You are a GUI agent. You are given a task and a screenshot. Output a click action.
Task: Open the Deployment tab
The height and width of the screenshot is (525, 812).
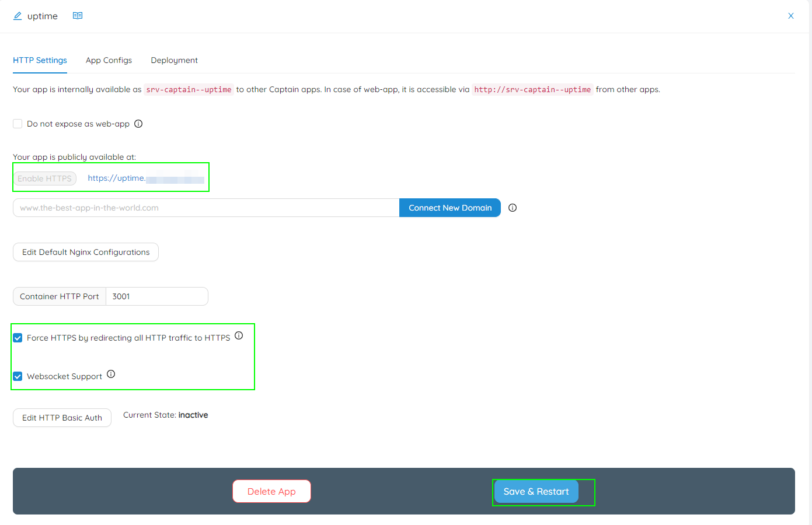pos(174,60)
